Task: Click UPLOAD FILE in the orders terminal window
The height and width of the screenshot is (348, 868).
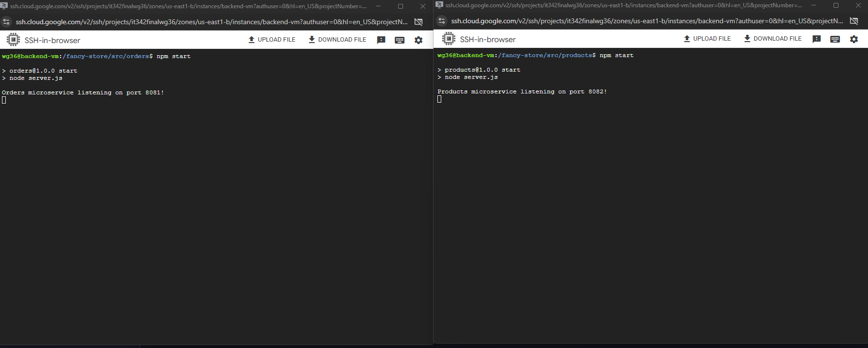Action: (x=272, y=40)
